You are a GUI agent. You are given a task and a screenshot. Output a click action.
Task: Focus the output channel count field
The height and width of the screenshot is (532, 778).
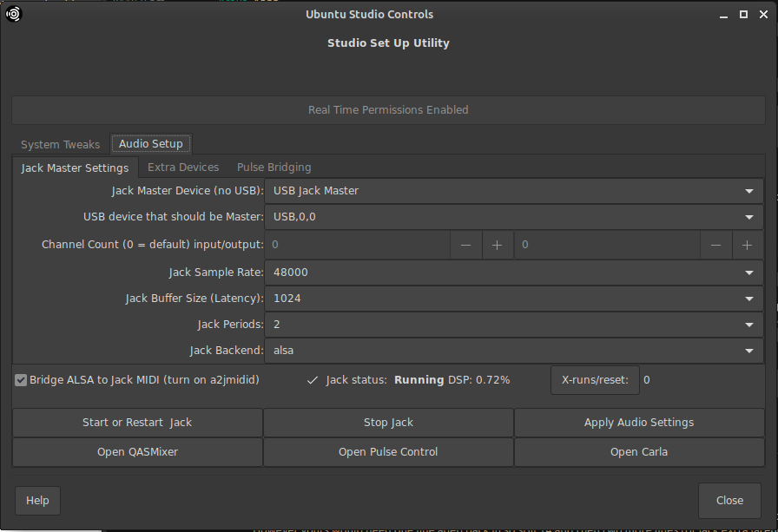pyautogui.click(x=607, y=245)
